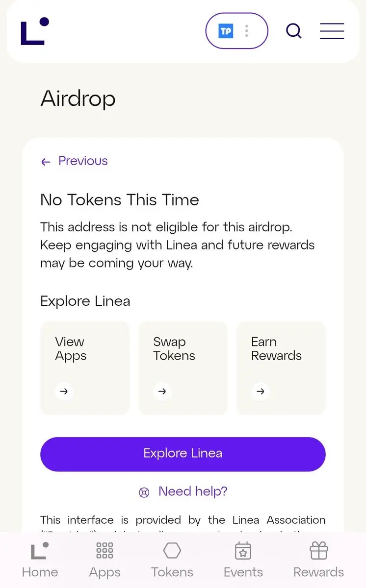Click the purple Explore Linea button
Screen dimensions: 366x588
(183, 454)
